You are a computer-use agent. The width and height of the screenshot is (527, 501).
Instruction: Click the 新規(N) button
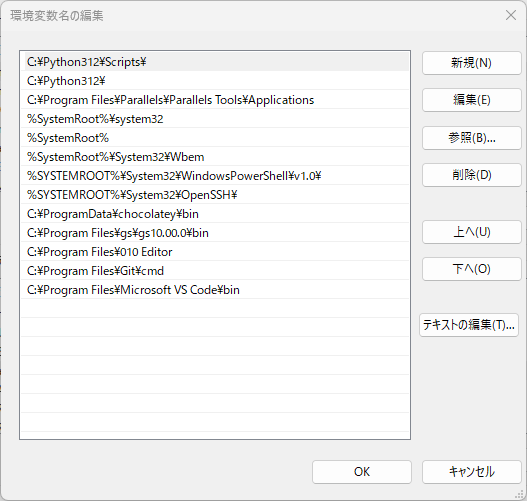pyautogui.click(x=472, y=63)
